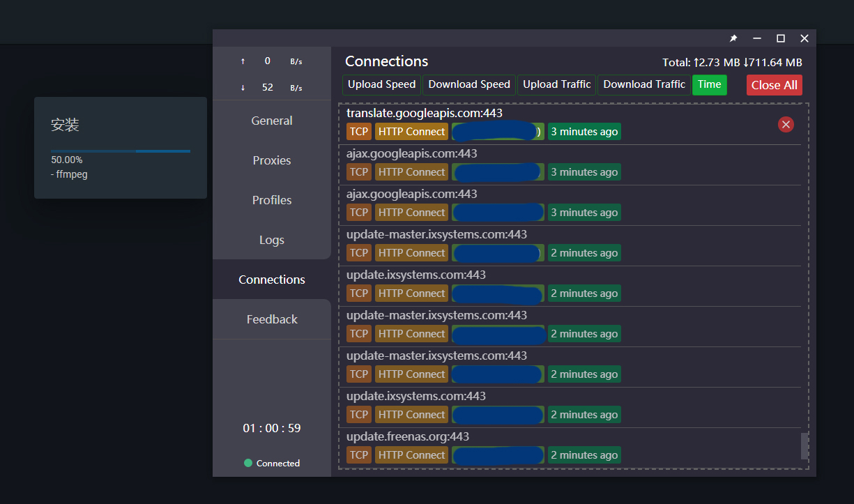Open the General section
The image size is (854, 504).
point(272,121)
